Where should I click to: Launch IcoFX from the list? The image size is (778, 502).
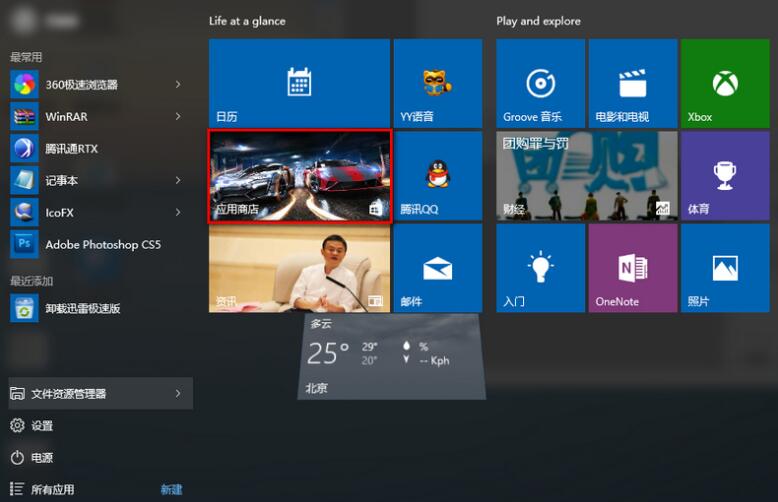[x=97, y=212]
